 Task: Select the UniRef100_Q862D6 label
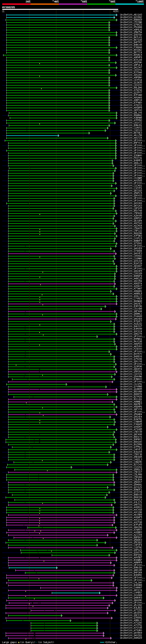[x=131, y=527]
